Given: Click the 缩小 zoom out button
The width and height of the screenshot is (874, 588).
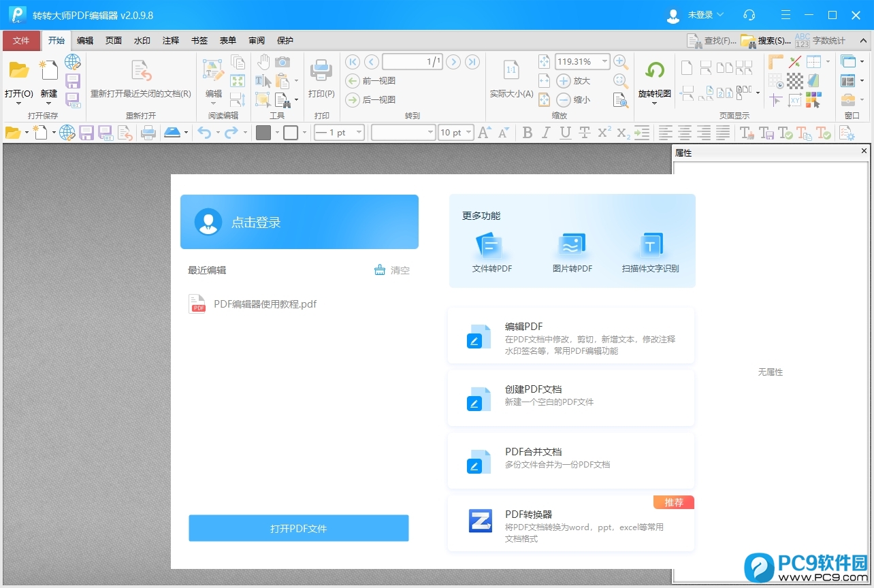Looking at the screenshot, I should [x=573, y=100].
